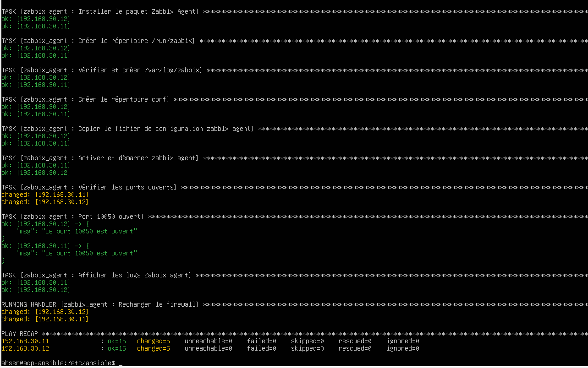Click 'rescued=0' in the 192.168.30.11 recap row
Image resolution: width=588 pixels, height=368 pixels.
coord(355,341)
